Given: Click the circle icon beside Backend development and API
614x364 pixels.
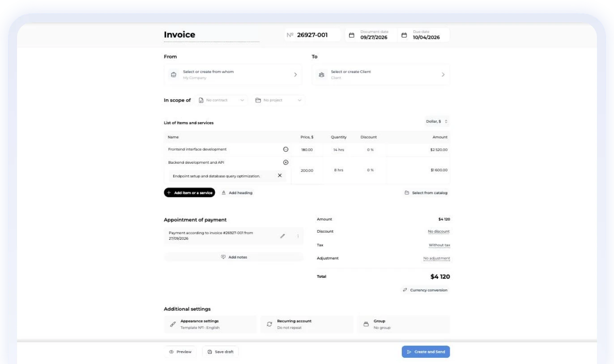Looking at the screenshot, I should [x=286, y=162].
